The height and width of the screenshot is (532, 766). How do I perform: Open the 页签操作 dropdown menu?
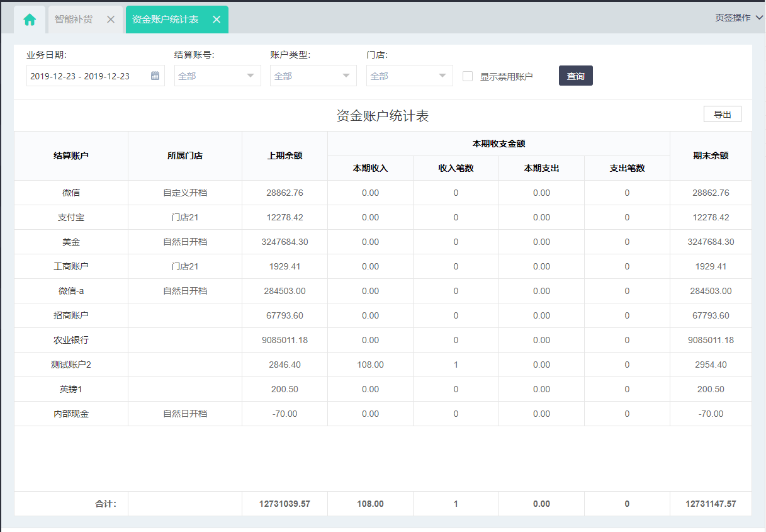(x=739, y=18)
